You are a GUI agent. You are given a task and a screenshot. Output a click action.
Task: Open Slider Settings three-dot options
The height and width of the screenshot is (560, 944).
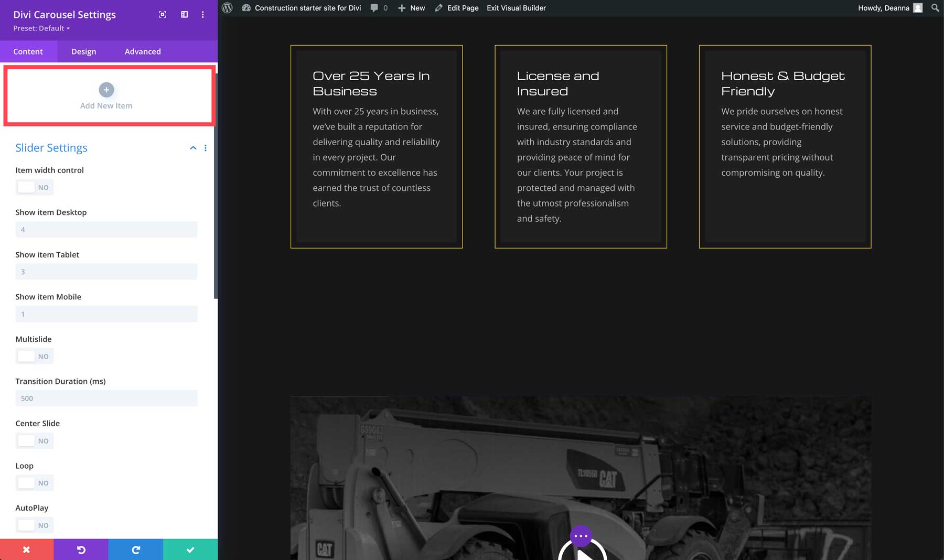(x=206, y=148)
